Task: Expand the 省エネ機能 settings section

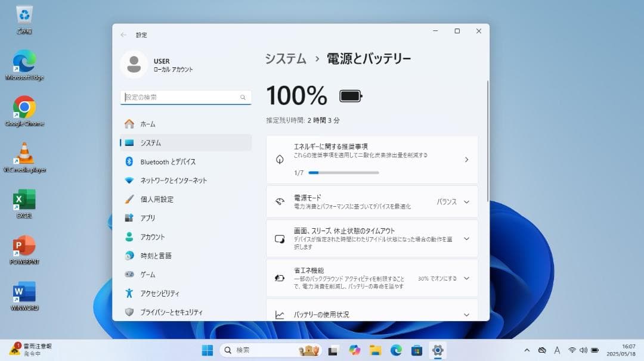Action: [x=467, y=278]
